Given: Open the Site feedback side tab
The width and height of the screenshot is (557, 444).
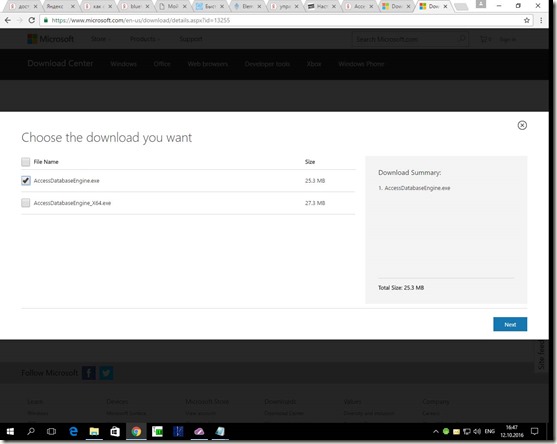Looking at the screenshot, I should (541, 355).
